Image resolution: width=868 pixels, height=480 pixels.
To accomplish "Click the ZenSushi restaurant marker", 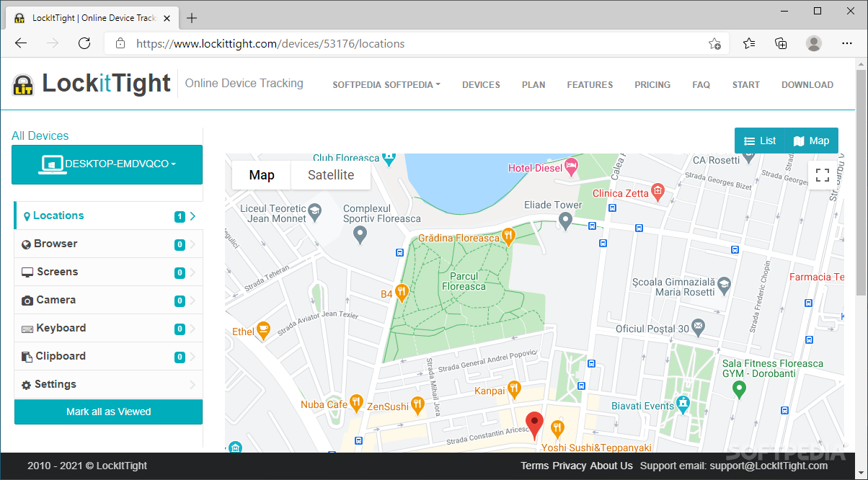I will point(417,404).
